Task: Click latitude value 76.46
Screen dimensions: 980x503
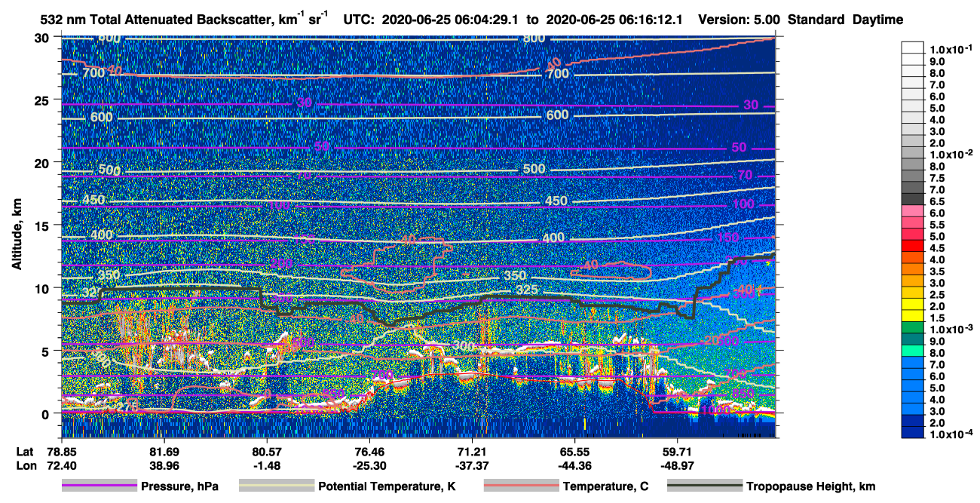Action: (x=369, y=451)
